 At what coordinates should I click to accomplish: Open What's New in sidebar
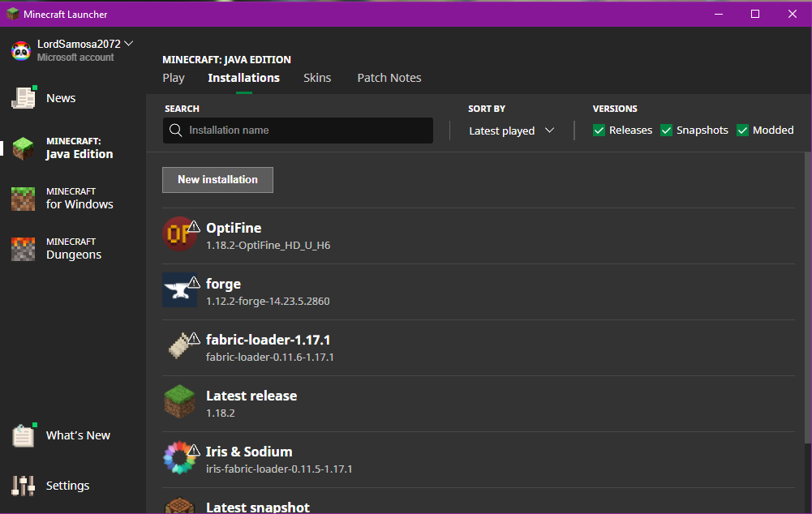click(78, 435)
